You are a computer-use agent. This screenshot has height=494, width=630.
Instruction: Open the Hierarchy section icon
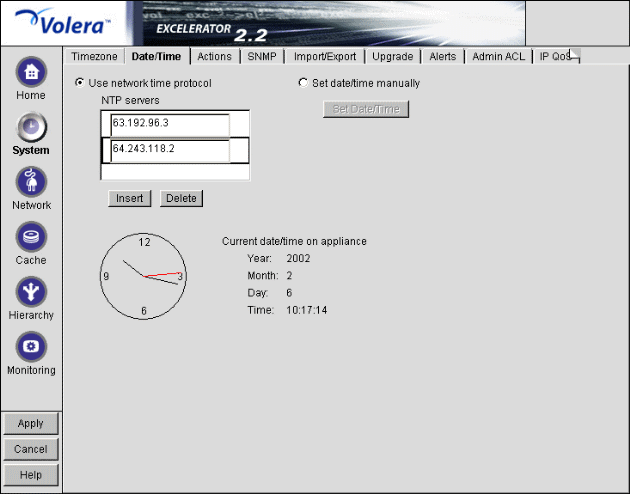pos(31,292)
